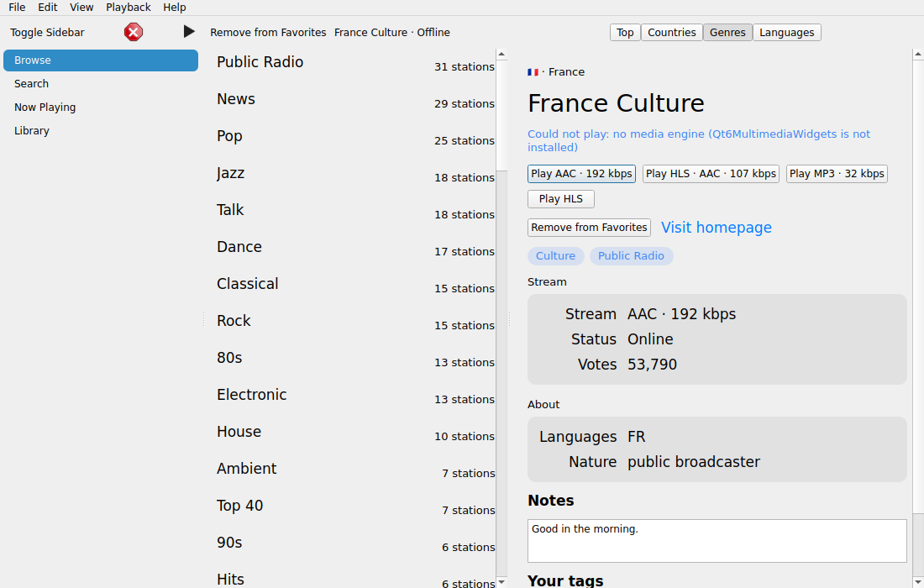Open the Edit menu
The width and height of the screenshot is (924, 588).
click(48, 7)
